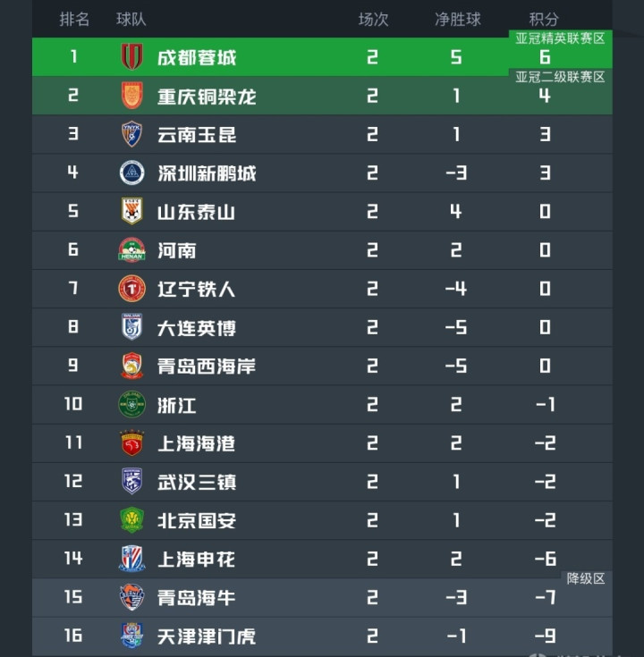This screenshot has width=644, height=657.
Task: Click the 成都蓉城 club crest
Action: pos(131,57)
